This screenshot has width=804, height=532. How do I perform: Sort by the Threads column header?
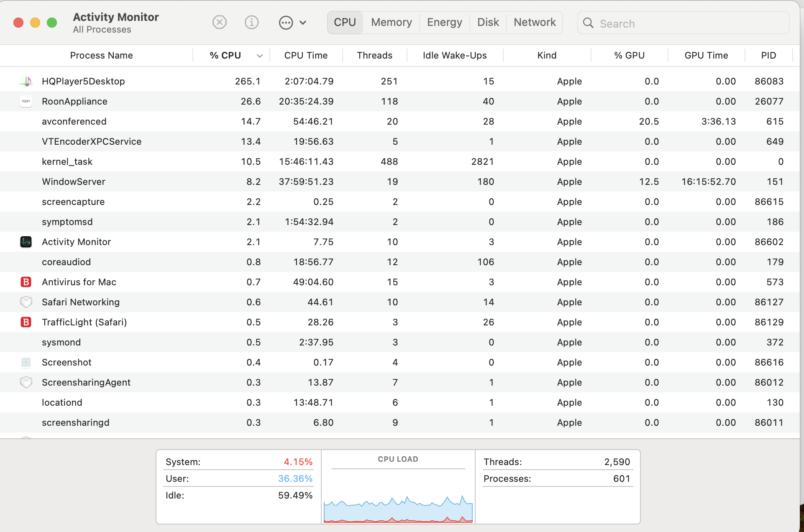(x=374, y=55)
